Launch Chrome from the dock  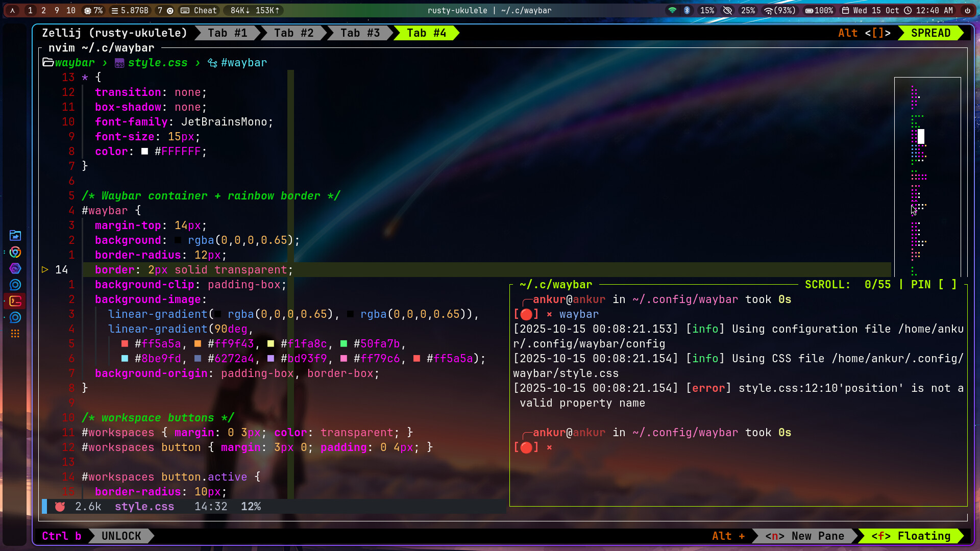pyautogui.click(x=15, y=252)
